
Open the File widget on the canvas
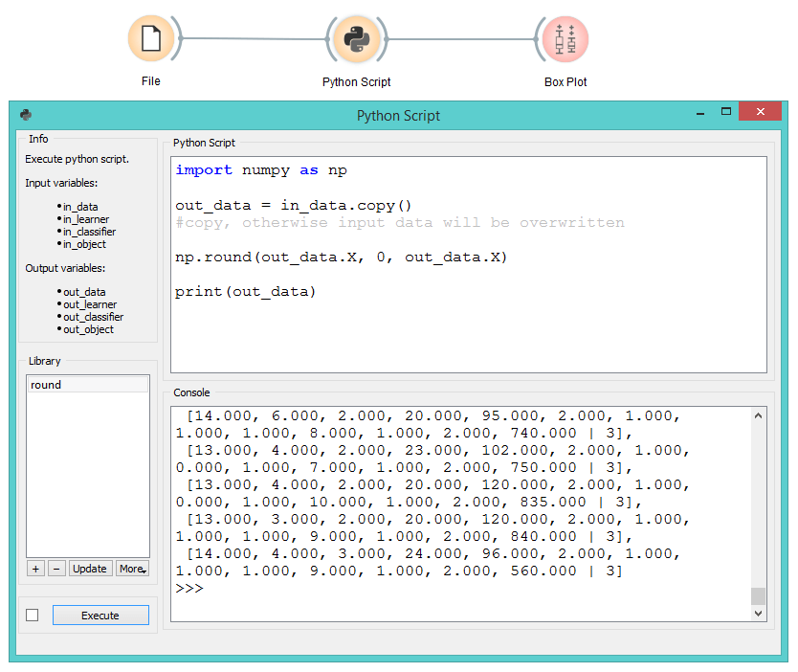click(150, 39)
